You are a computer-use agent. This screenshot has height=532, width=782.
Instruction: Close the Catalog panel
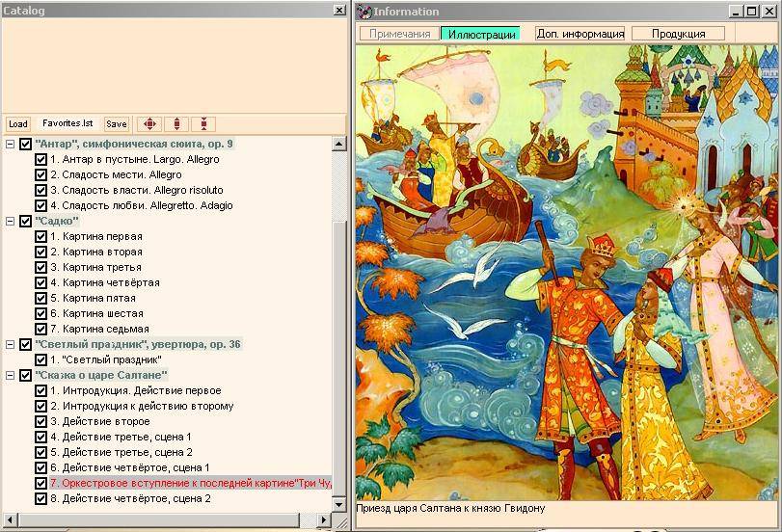click(339, 10)
